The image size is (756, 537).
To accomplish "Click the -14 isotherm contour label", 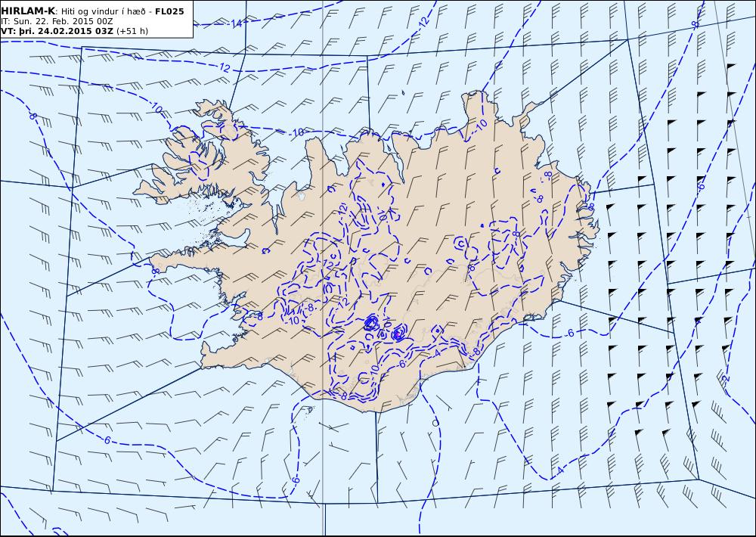I will click(x=236, y=23).
